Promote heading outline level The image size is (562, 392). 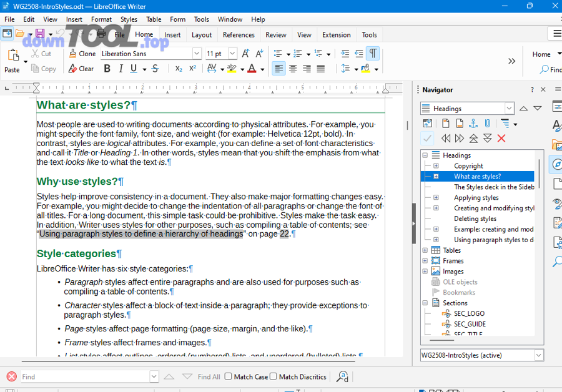click(x=445, y=139)
